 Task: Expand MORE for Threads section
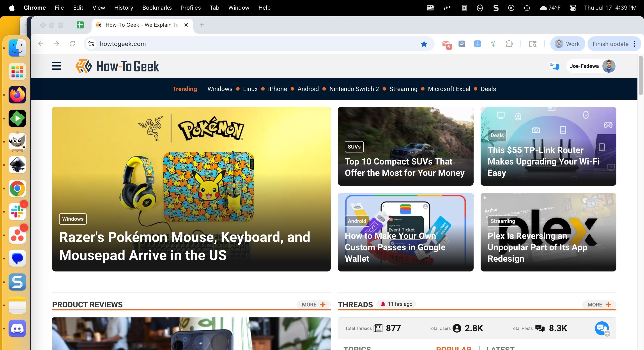click(x=599, y=304)
